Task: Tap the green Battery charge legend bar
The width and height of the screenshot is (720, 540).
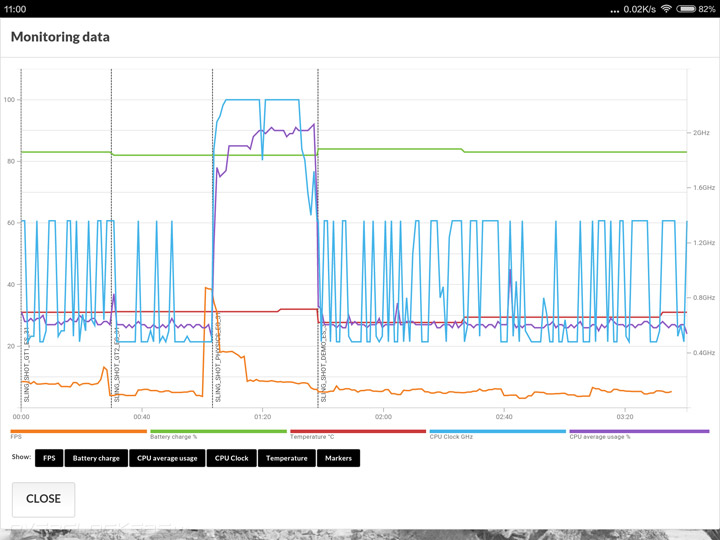Action: tap(218, 431)
